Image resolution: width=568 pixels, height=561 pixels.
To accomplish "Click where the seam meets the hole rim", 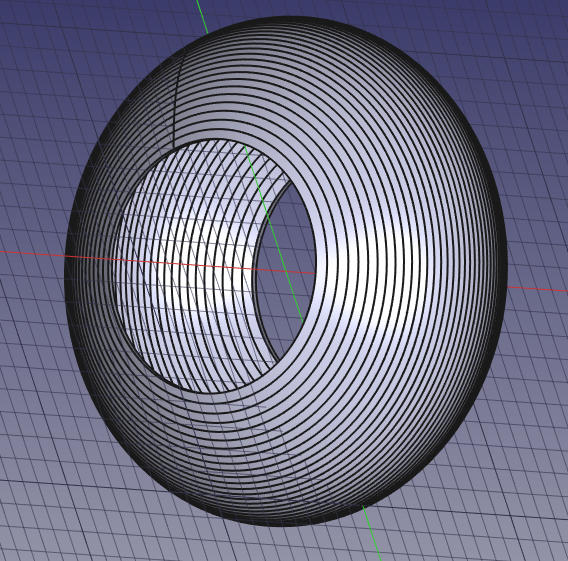I will [x=174, y=146].
